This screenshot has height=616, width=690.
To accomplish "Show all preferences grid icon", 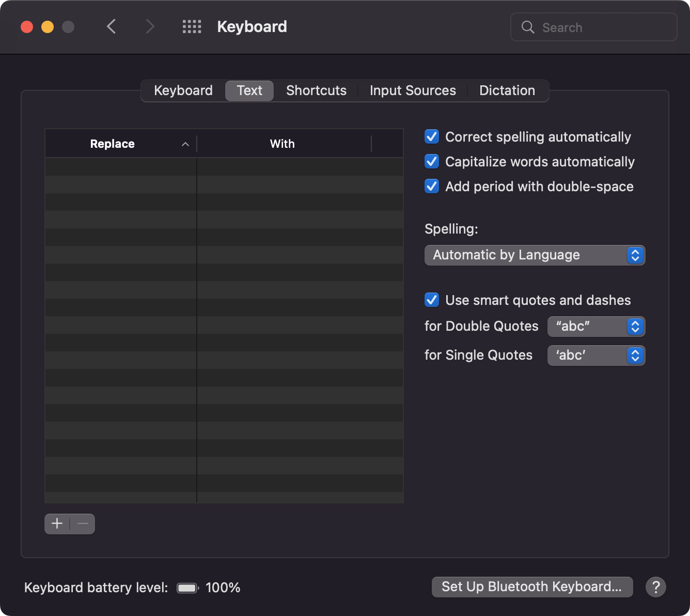I will point(192,27).
